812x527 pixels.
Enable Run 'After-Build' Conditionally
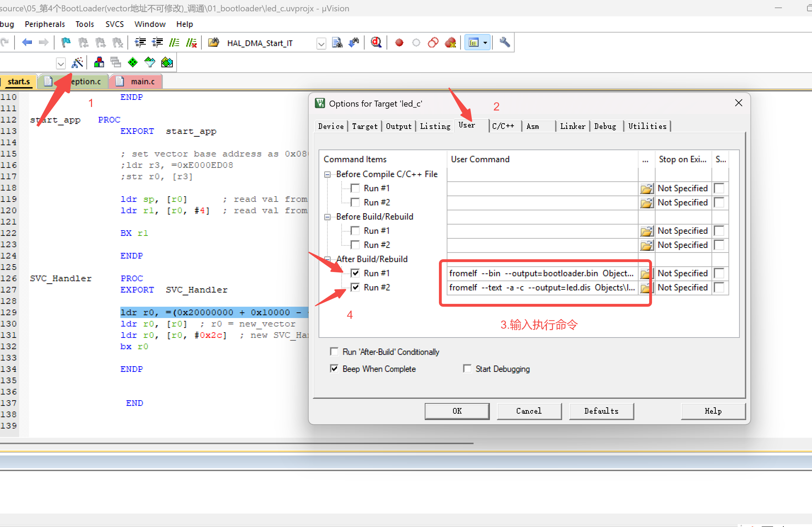[x=334, y=351]
